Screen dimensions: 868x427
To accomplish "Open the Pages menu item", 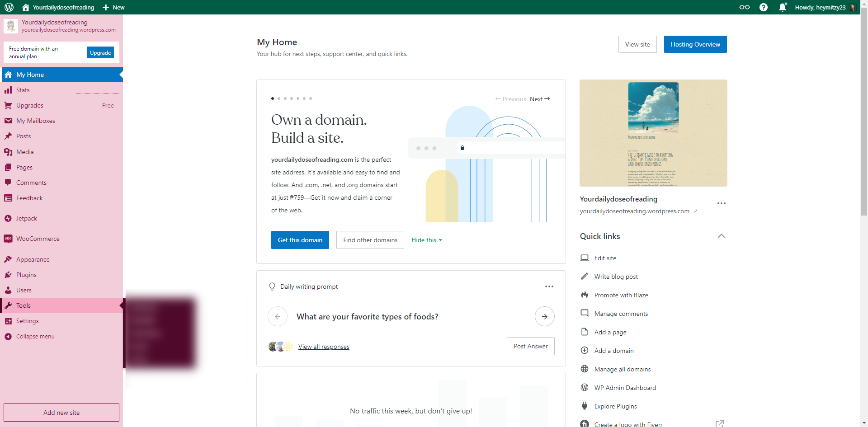I will pos(62,167).
